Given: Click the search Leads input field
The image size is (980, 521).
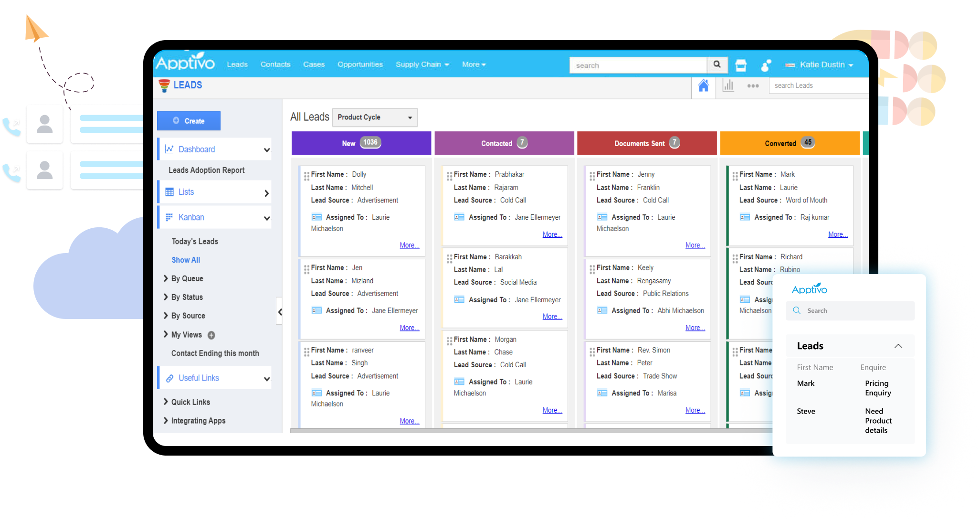Looking at the screenshot, I should tap(818, 86).
